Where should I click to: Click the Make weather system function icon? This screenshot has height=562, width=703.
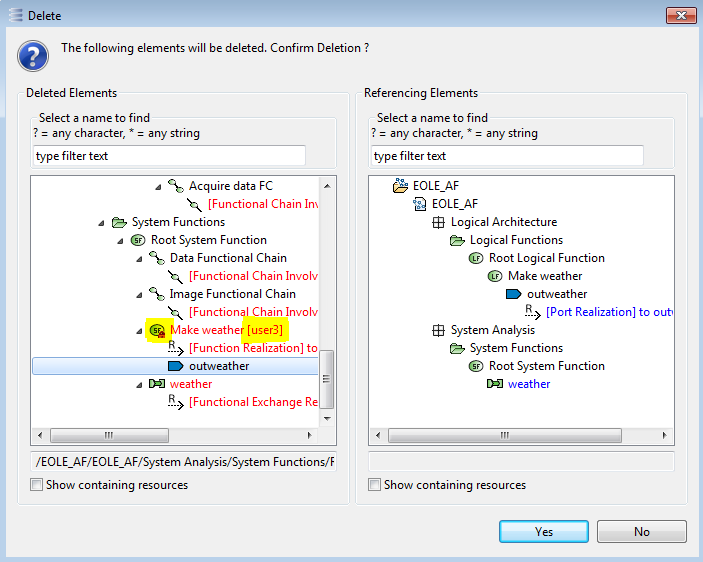[x=157, y=330]
